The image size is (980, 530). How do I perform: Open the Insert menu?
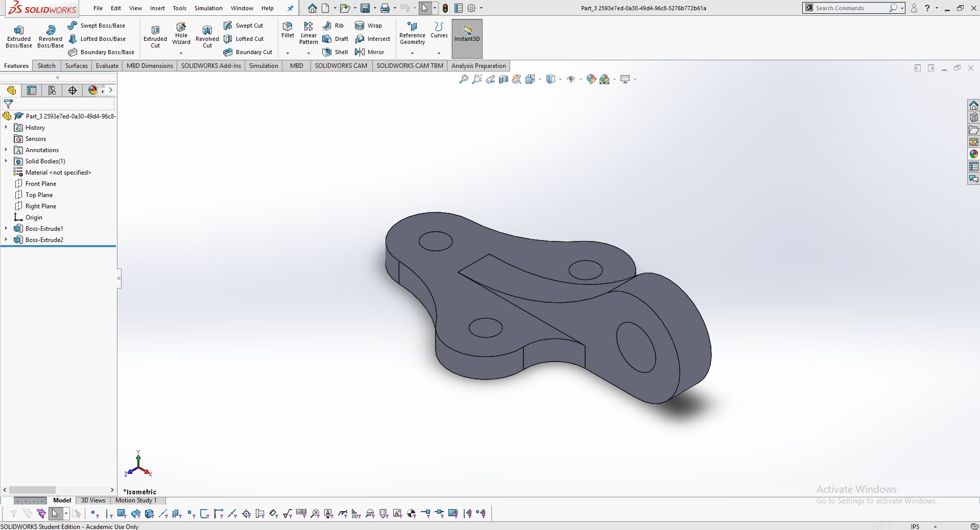tap(157, 8)
